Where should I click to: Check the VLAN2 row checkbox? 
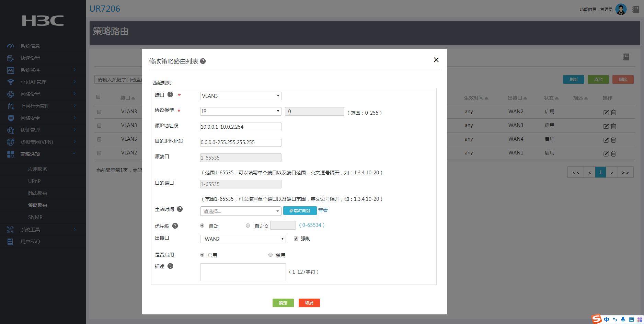(99, 153)
